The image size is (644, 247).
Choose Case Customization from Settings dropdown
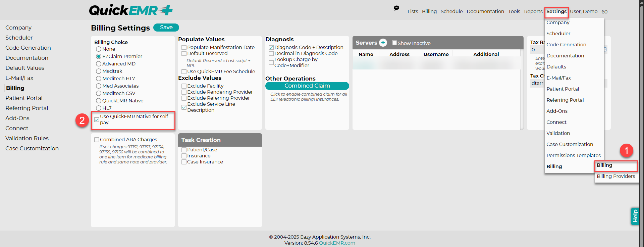[x=570, y=144]
